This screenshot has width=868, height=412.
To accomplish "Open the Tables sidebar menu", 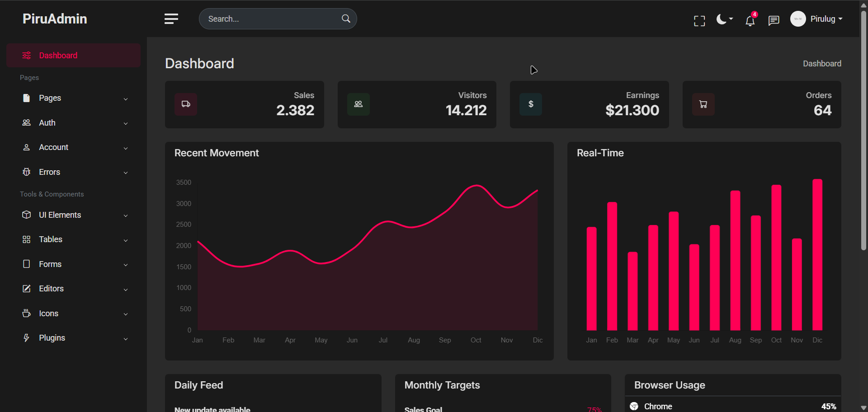I will [x=73, y=239].
